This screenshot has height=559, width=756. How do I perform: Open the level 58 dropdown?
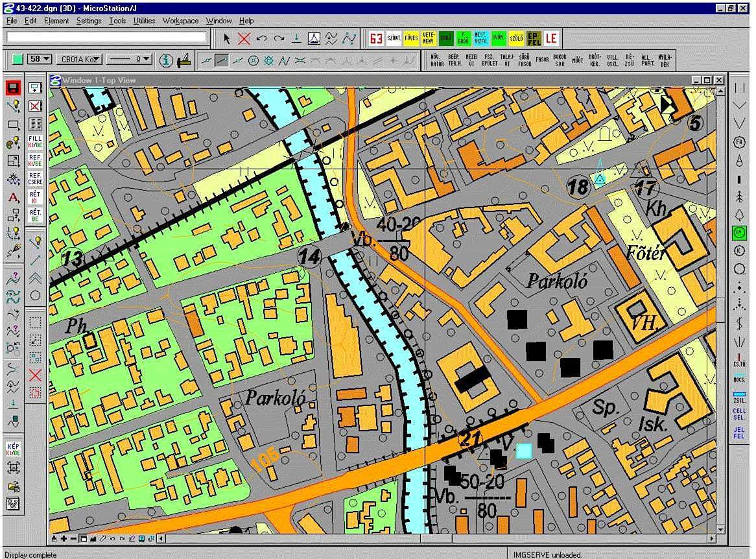pos(40,59)
